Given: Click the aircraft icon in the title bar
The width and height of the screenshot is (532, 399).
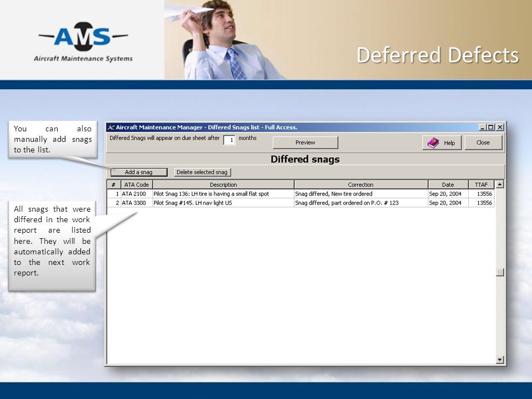Looking at the screenshot, I should coord(111,127).
